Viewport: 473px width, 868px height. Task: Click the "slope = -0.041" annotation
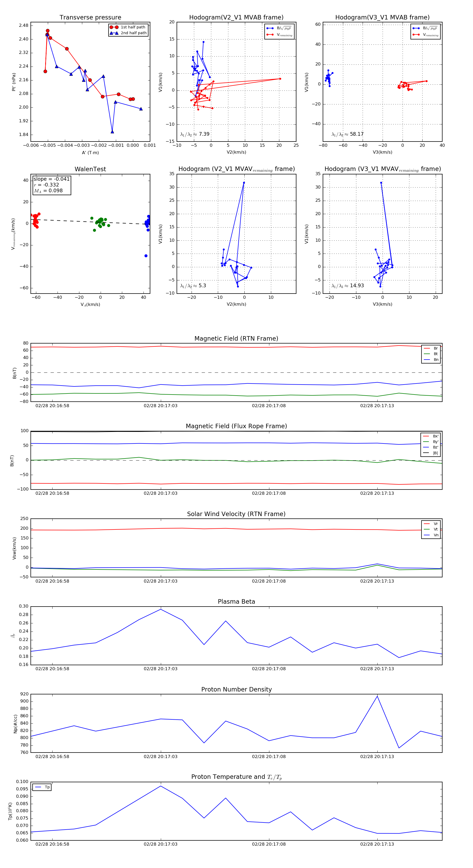[x=52, y=179]
